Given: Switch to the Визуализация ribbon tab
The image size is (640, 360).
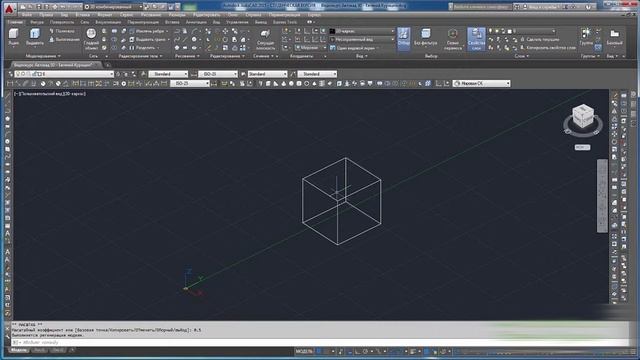Looking at the screenshot, I should (108, 22).
